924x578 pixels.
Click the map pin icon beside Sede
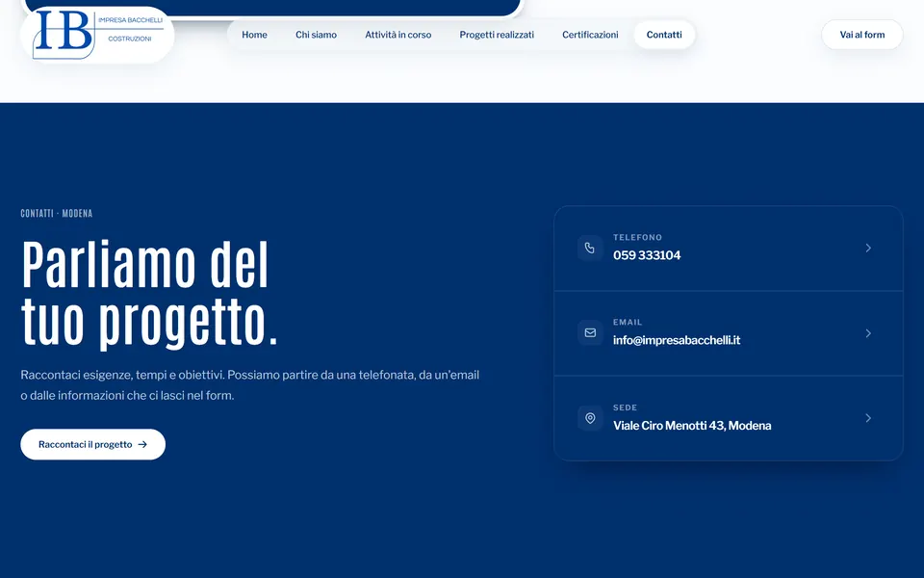pyautogui.click(x=590, y=418)
